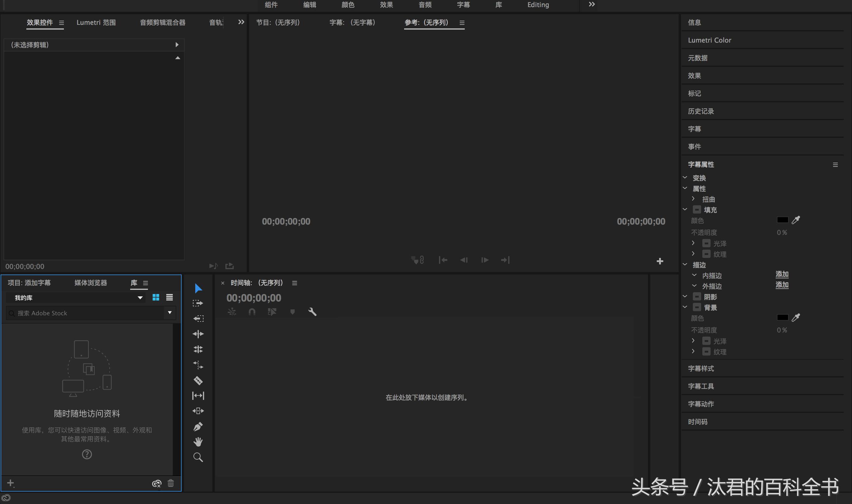Open 字幕样式 in the captions panel
852x504 pixels.
(701, 368)
